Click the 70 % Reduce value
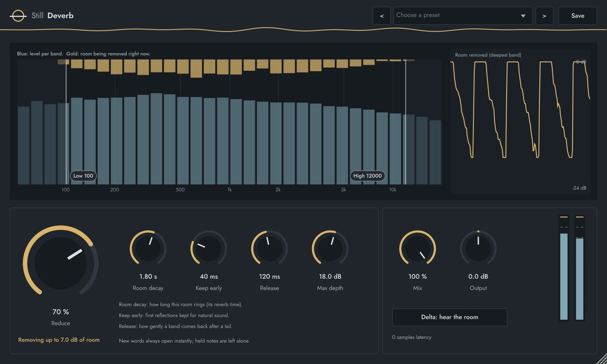The width and height of the screenshot is (607, 364). point(61,312)
